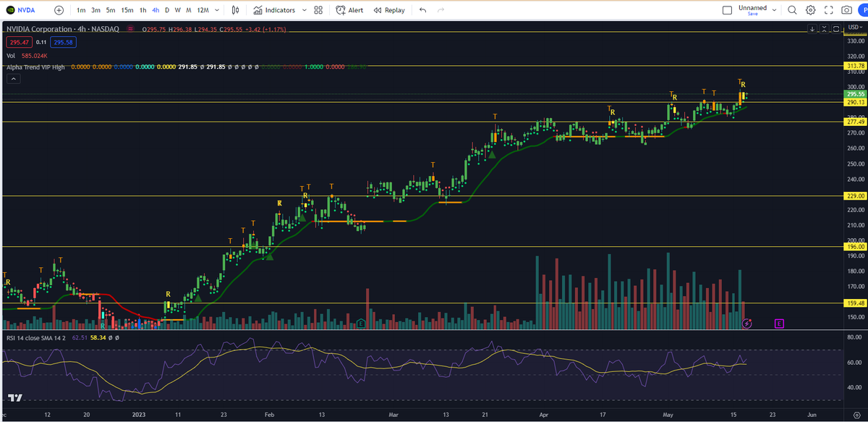Click the pink delayed-data icon beside NASDAQ
868x422 pixels.
(x=130, y=29)
